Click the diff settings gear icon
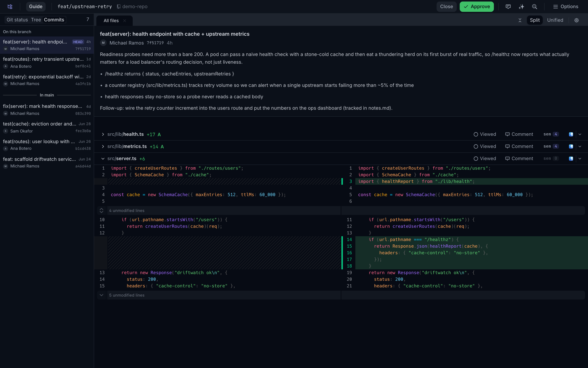The image size is (588, 368). coord(576,20)
